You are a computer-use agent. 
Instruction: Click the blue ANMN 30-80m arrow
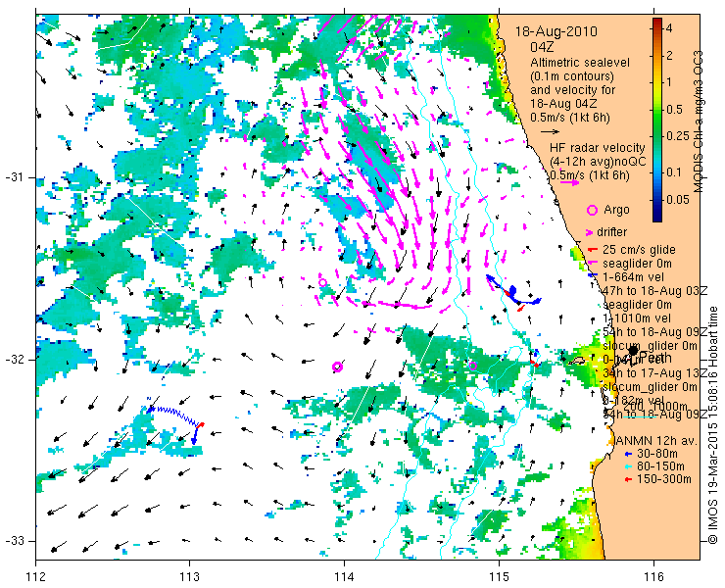[x=627, y=454]
